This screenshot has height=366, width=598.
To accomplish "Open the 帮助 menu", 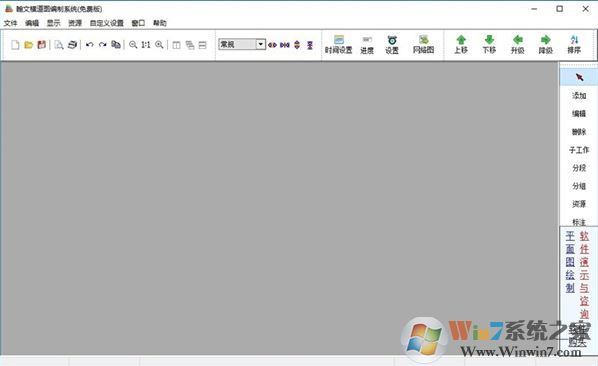I will tap(160, 23).
